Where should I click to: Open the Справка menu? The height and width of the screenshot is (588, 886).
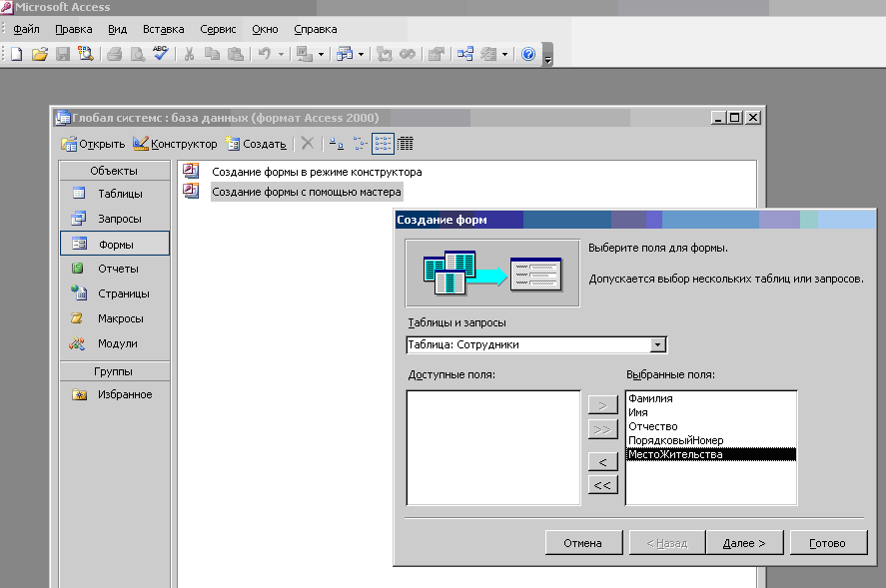[x=316, y=29]
